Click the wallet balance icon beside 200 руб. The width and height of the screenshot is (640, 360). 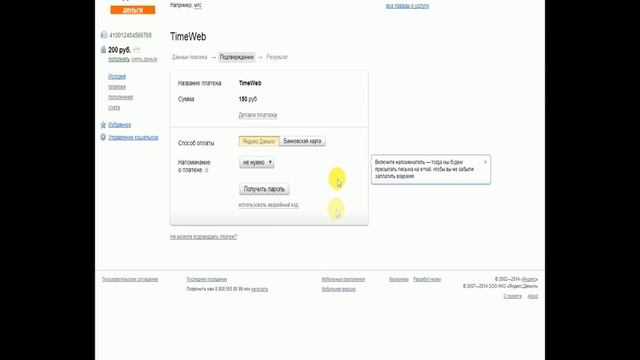coord(103,50)
